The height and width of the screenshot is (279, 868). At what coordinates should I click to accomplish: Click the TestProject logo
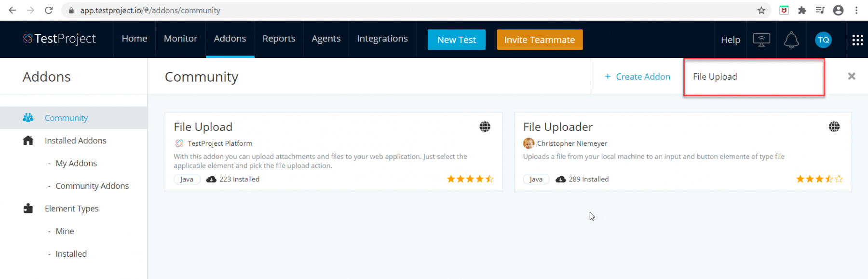coord(59,39)
